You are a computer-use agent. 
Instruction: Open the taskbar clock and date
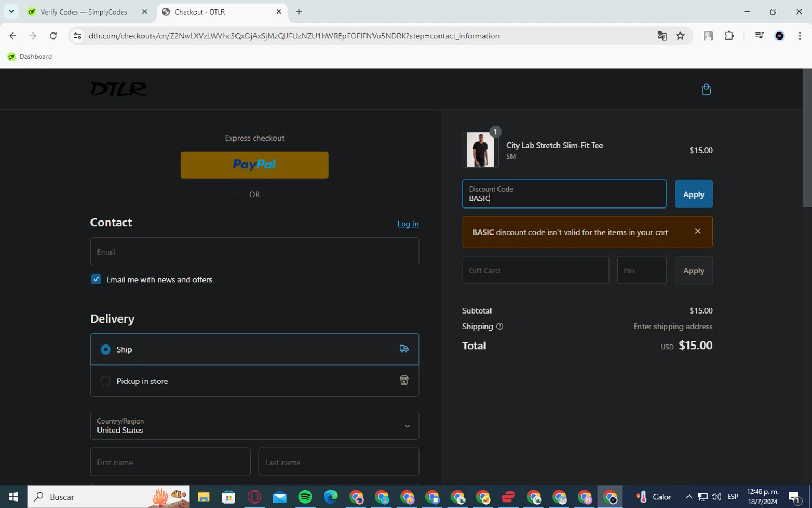click(763, 497)
